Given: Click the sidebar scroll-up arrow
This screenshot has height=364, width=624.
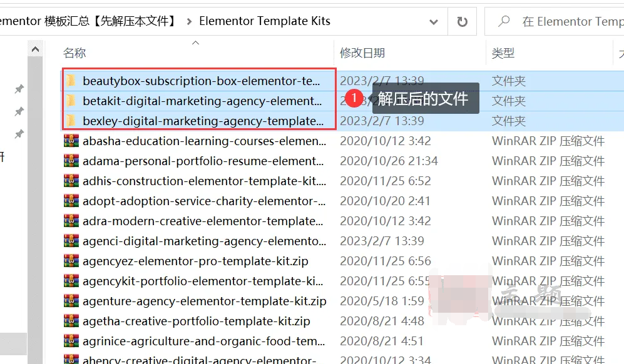Looking at the screenshot, I should click(35, 49).
